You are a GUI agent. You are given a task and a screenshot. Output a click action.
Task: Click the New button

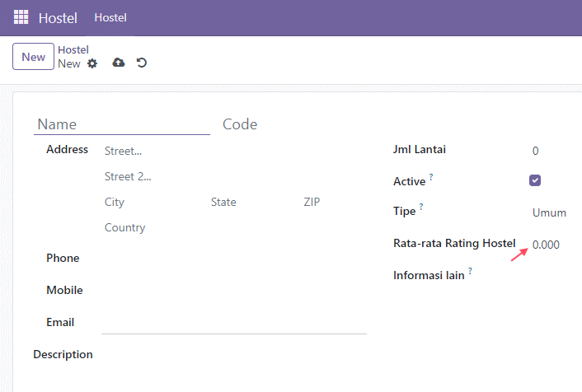[x=34, y=57]
